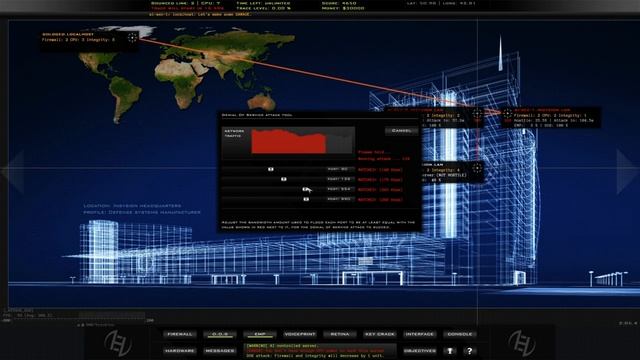Select the localhost node crosshair icon

(x=132, y=38)
